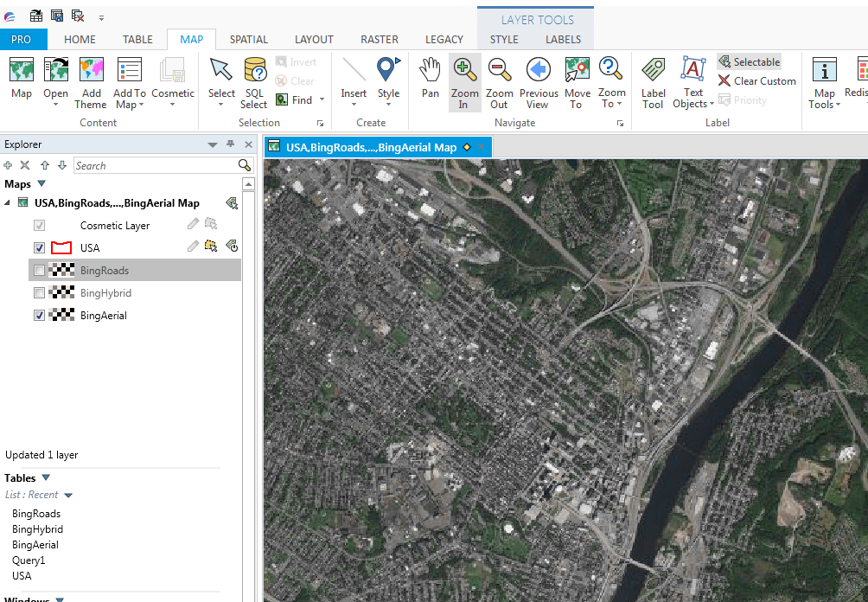The height and width of the screenshot is (602, 868).
Task: Enable the BingRoads layer checkbox
Action: tap(39, 270)
